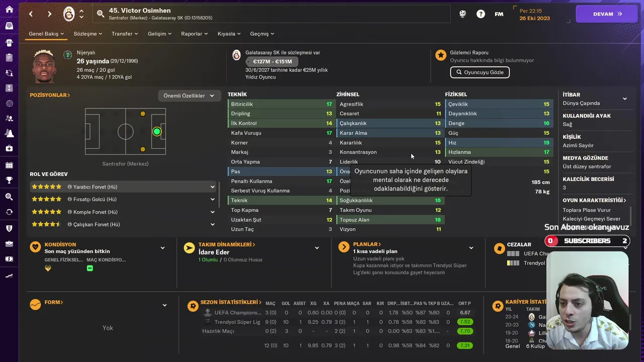Expand the Form panel chevron
Image resolution: width=644 pixels, height=362 pixels.
pos(165,305)
